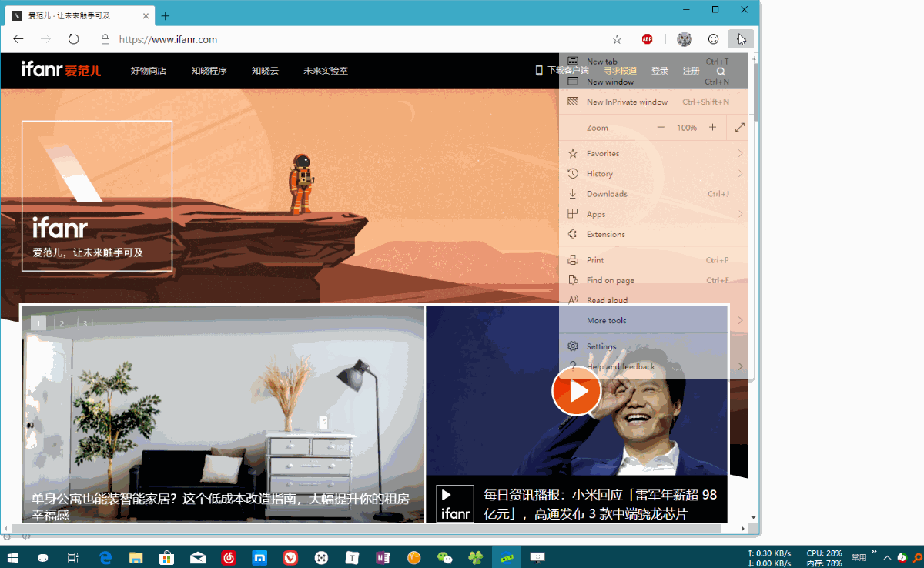This screenshot has height=568, width=924.
Task: Open the Windows Start menu
Action: tap(13, 557)
